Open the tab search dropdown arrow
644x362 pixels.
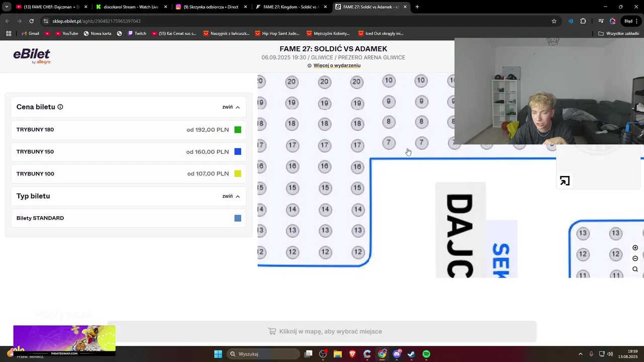click(x=7, y=7)
